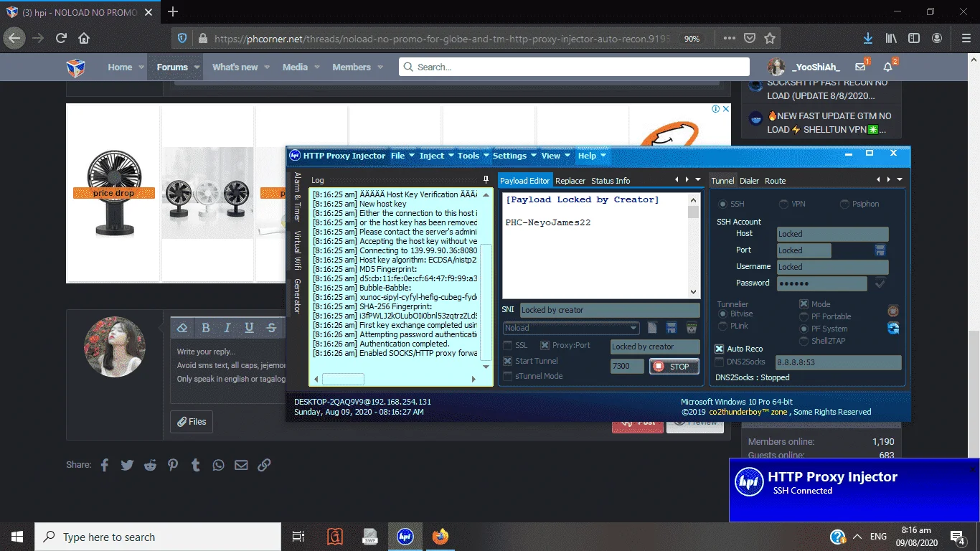Share the thread on Reddit
The image size is (980, 551).
point(150,465)
